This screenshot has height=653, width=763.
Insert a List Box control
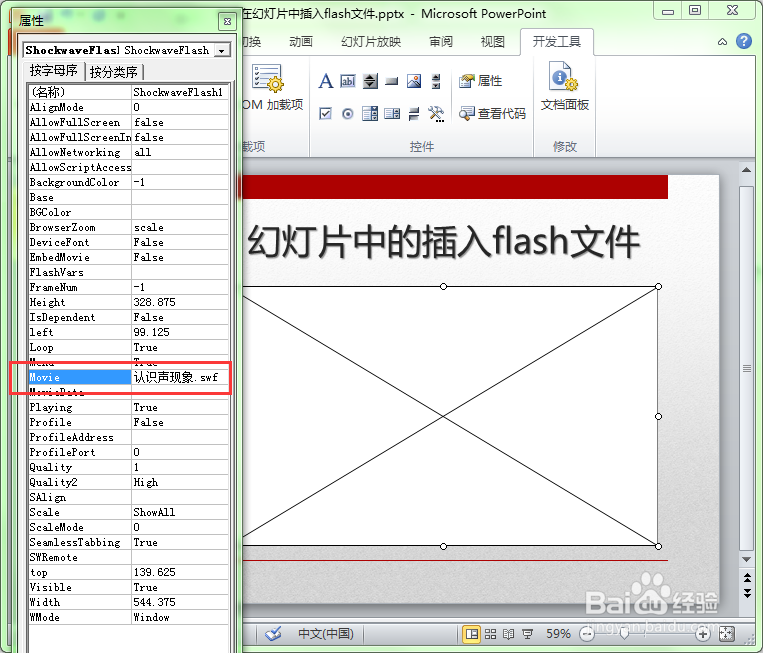click(370, 114)
